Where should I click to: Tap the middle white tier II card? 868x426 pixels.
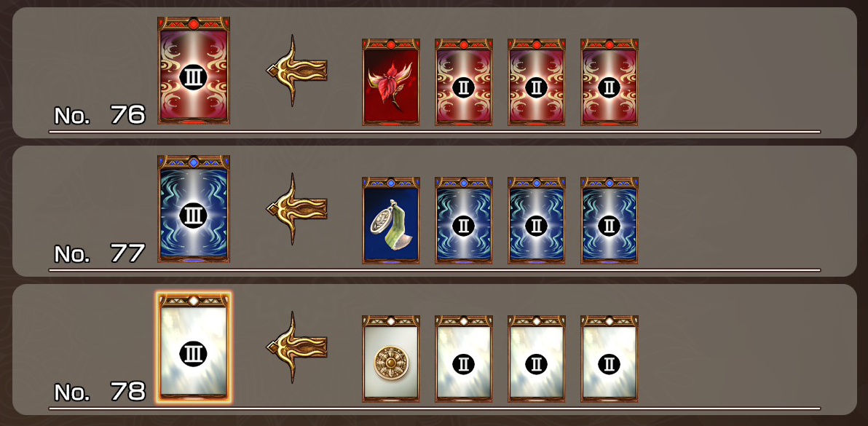537,358
